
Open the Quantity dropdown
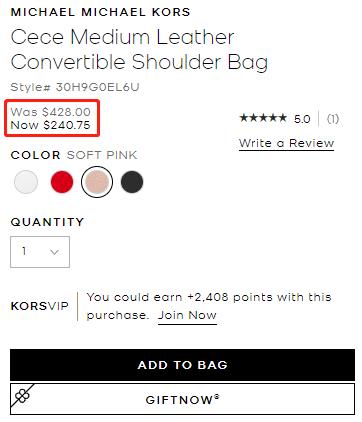(40, 252)
